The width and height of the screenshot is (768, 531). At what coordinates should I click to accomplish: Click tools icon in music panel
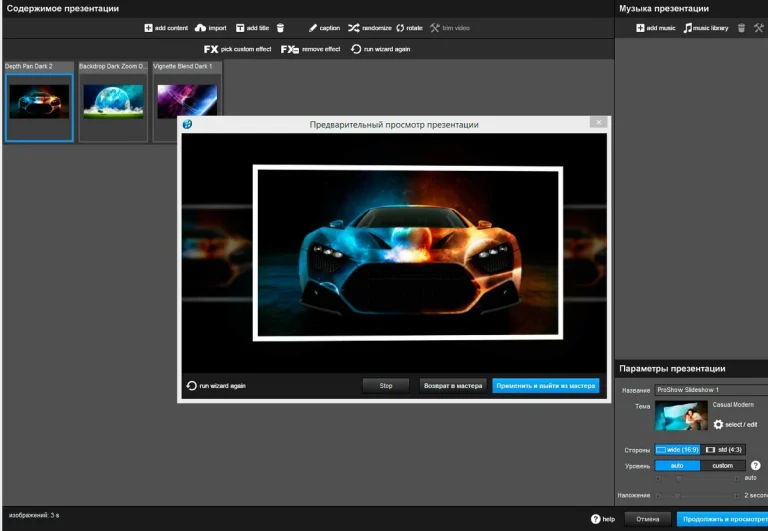click(x=759, y=28)
